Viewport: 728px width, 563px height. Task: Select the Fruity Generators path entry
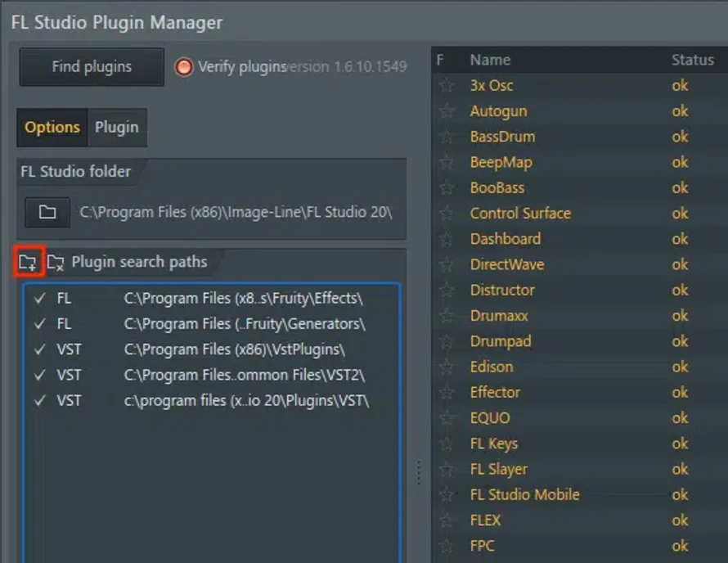coord(244,324)
